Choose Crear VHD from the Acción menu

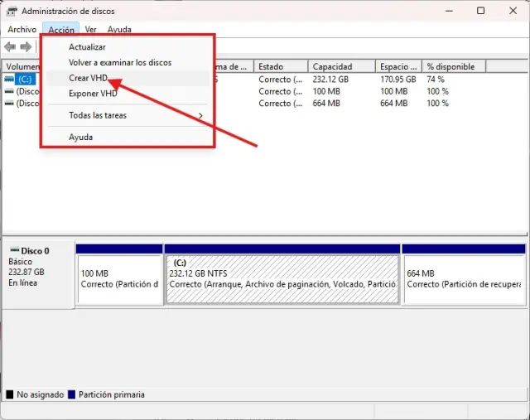pyautogui.click(x=88, y=78)
